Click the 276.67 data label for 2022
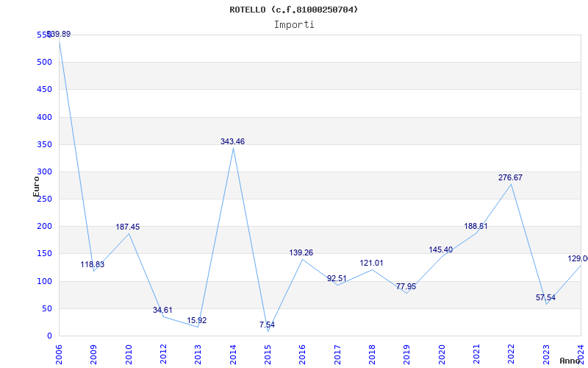This screenshot has width=588, height=368. pyautogui.click(x=510, y=177)
